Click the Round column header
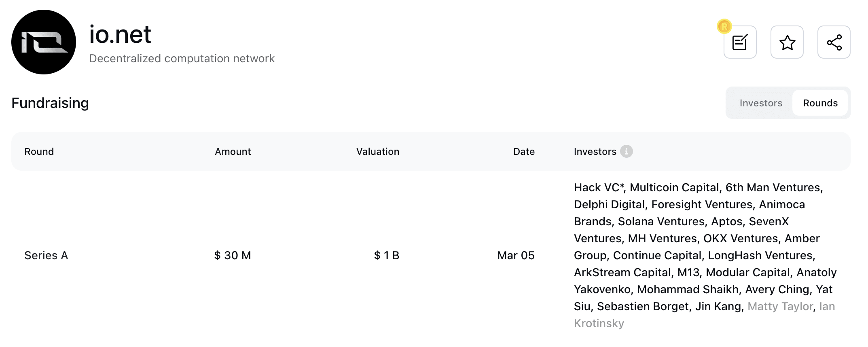Screen dimensions: 868x347 39,152
